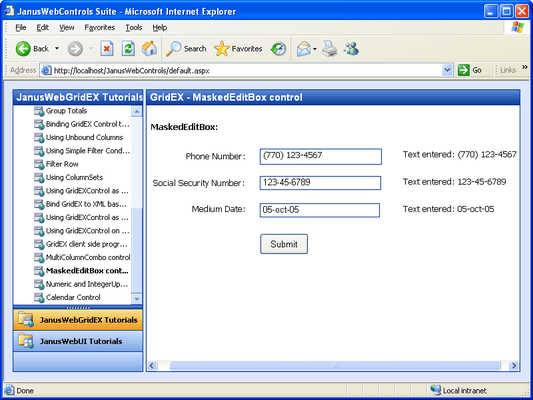533x400 pixels.
Task: Click the Windows flag logo
Action: click(517, 27)
